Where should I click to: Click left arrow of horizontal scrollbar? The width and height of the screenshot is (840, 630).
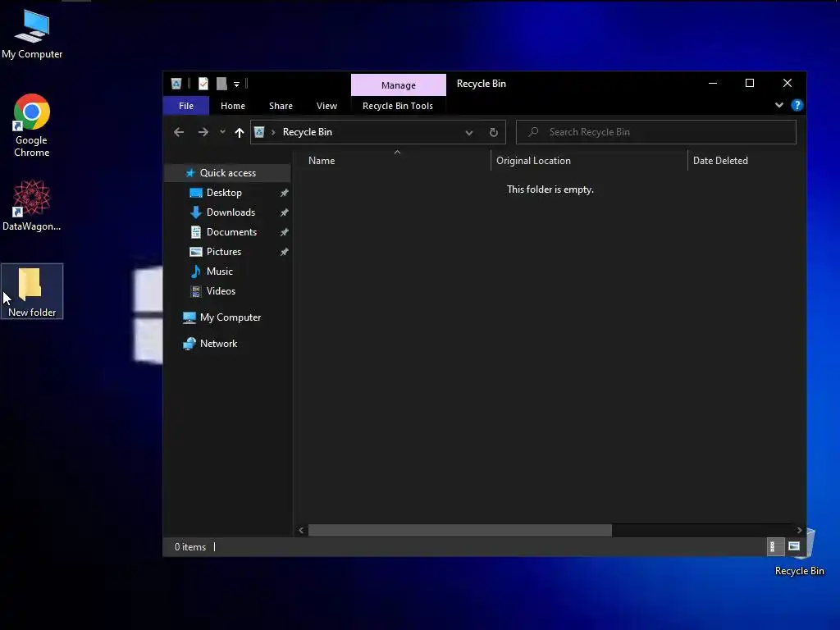(x=301, y=531)
